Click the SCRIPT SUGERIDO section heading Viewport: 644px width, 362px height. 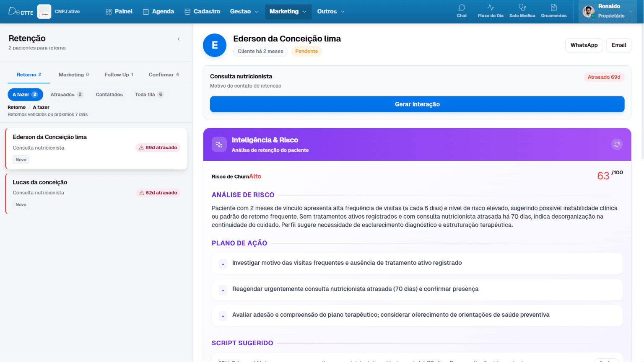tap(242, 343)
